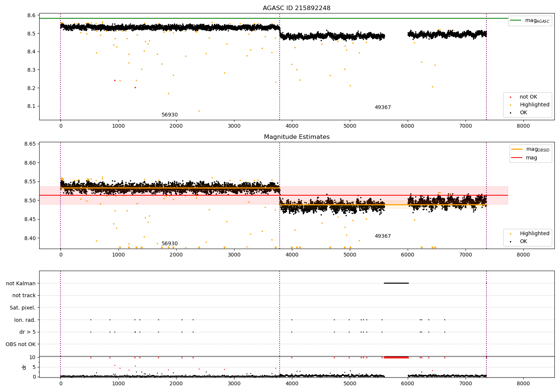Select the 'not OK' legend label
The height and width of the screenshot is (392, 560).
pyautogui.click(x=528, y=97)
